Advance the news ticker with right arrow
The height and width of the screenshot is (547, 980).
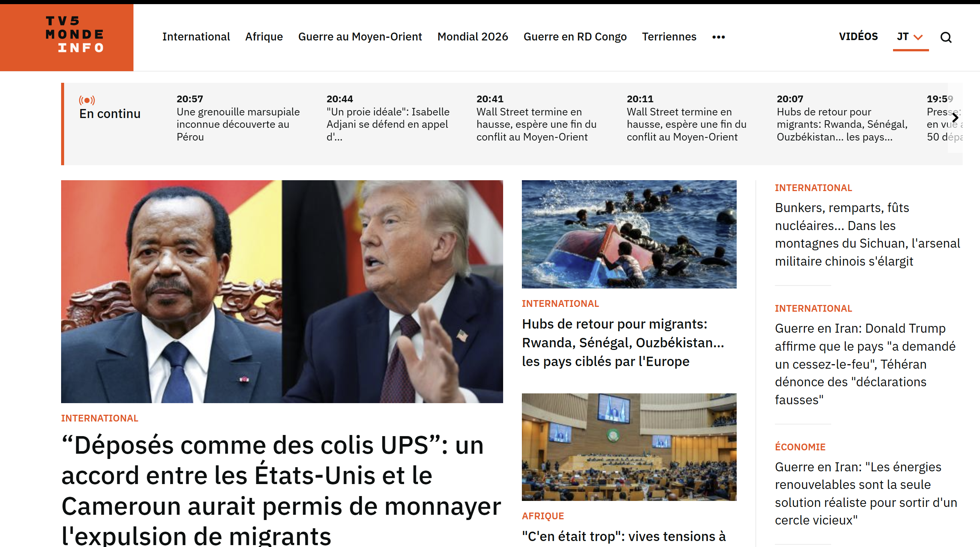pos(955,118)
